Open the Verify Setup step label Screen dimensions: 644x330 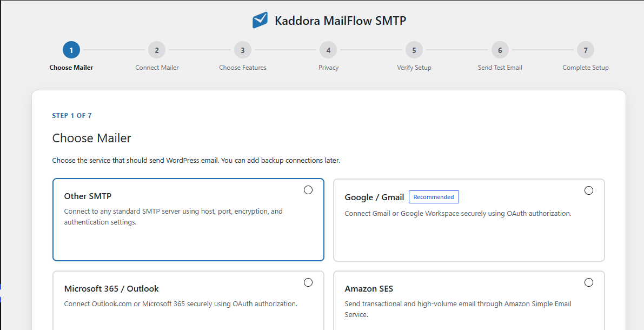[x=414, y=68]
